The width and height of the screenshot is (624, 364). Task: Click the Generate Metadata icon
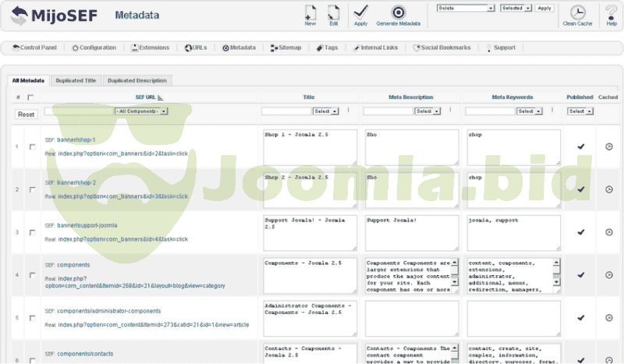pos(398,12)
